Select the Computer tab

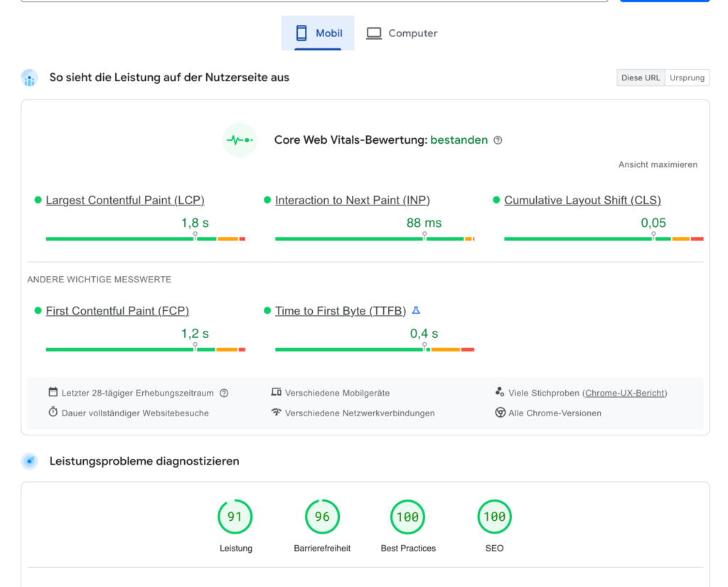pos(402,33)
